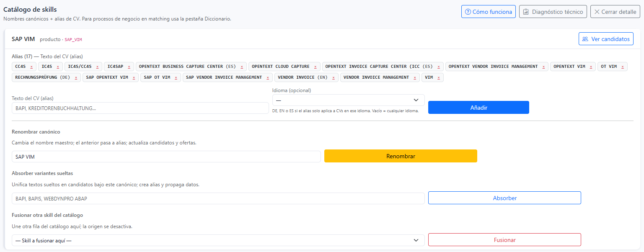Click the Absorber button
Viewport: 644px width, 252px height.
504,198
